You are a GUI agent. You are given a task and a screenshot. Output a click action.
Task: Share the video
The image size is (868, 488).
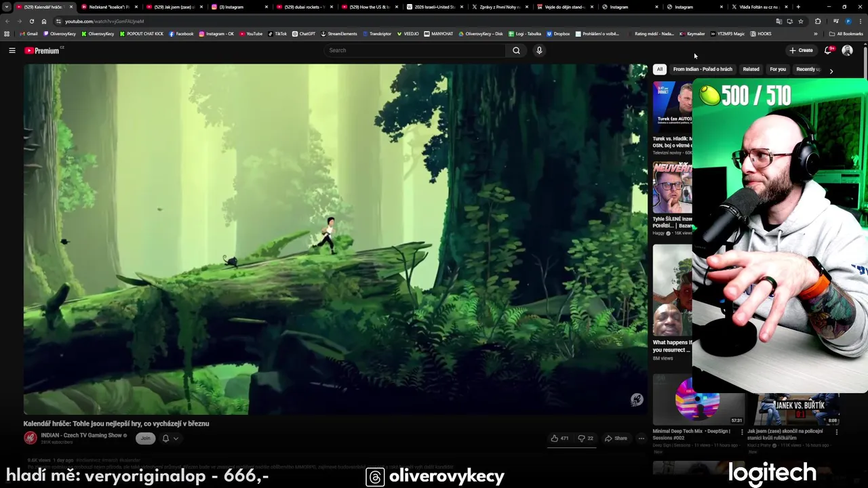[x=616, y=439]
